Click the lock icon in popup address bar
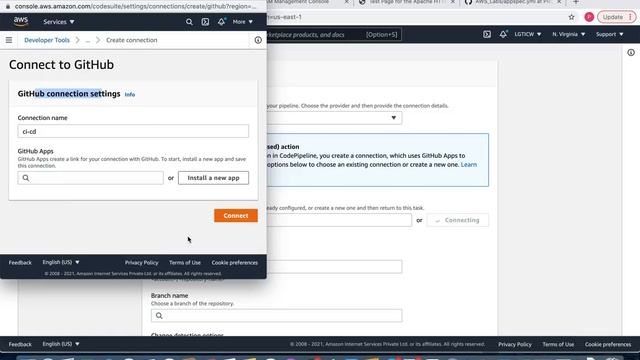 click(x=8, y=6)
